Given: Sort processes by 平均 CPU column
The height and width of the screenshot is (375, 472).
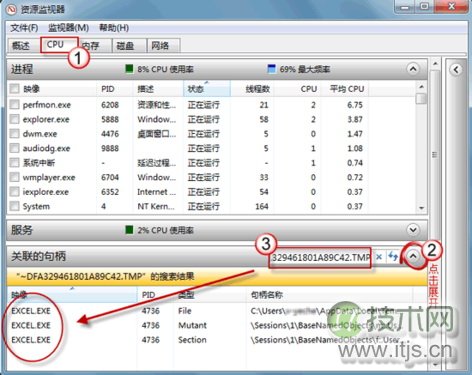Looking at the screenshot, I should tap(344, 89).
